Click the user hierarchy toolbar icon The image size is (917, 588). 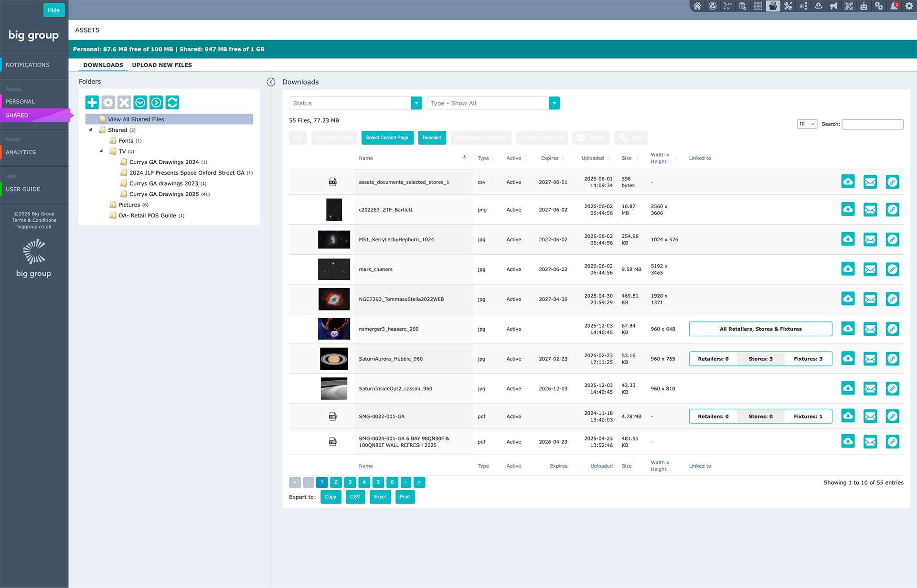tap(803, 6)
